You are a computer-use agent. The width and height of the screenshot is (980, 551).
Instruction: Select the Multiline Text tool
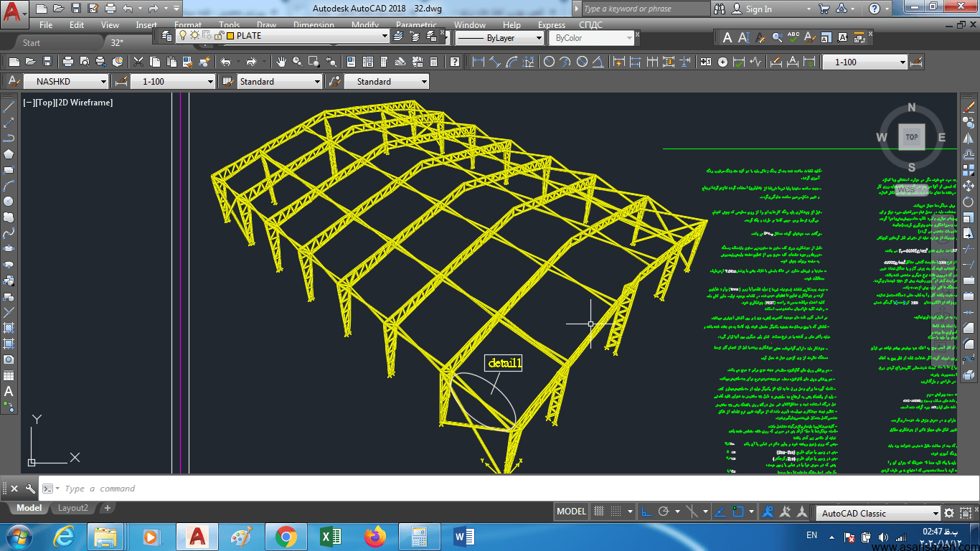pos(9,391)
